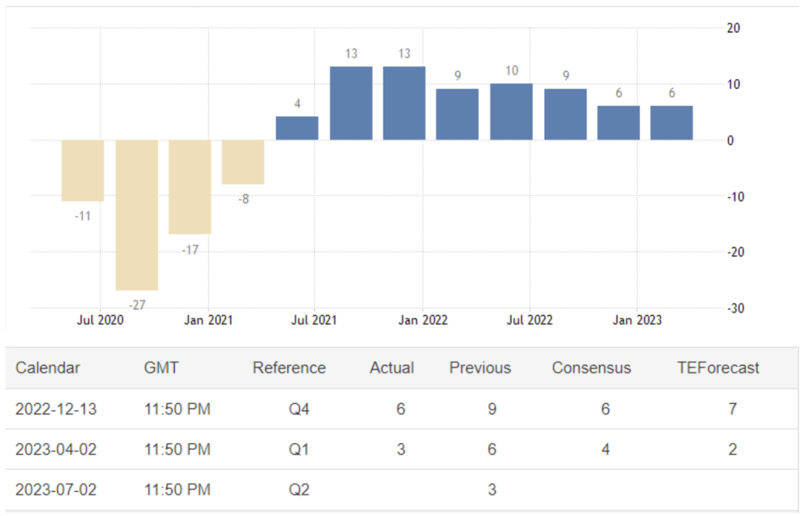Click the Calendar column header
Screen dimensions: 812x516
[47, 368]
